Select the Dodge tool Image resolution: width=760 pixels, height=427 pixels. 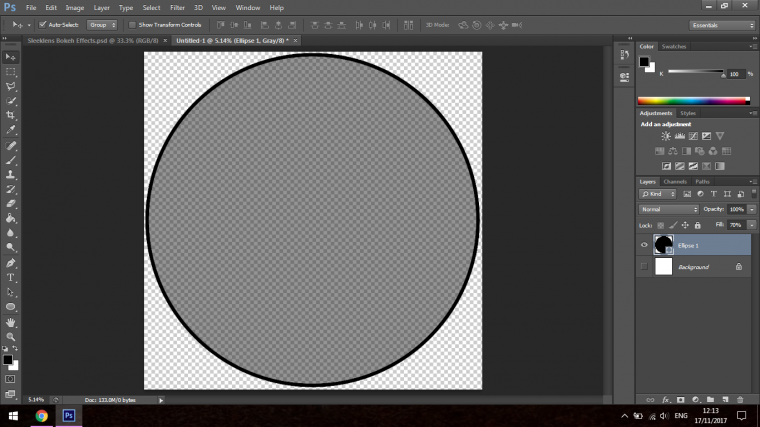click(11, 247)
